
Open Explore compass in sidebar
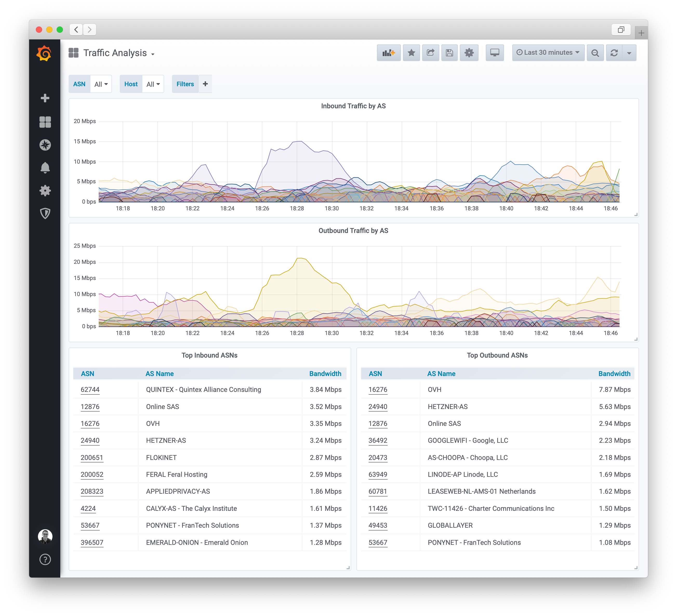point(45,145)
